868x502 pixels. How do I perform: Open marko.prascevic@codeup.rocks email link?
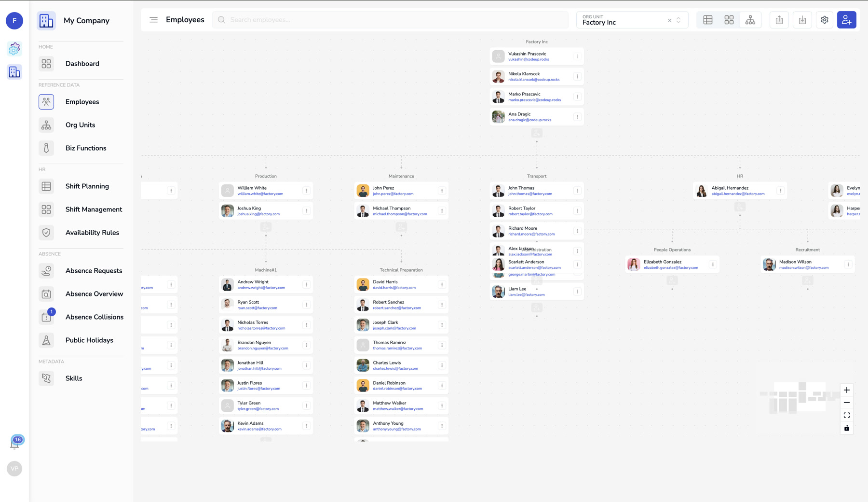(x=534, y=100)
